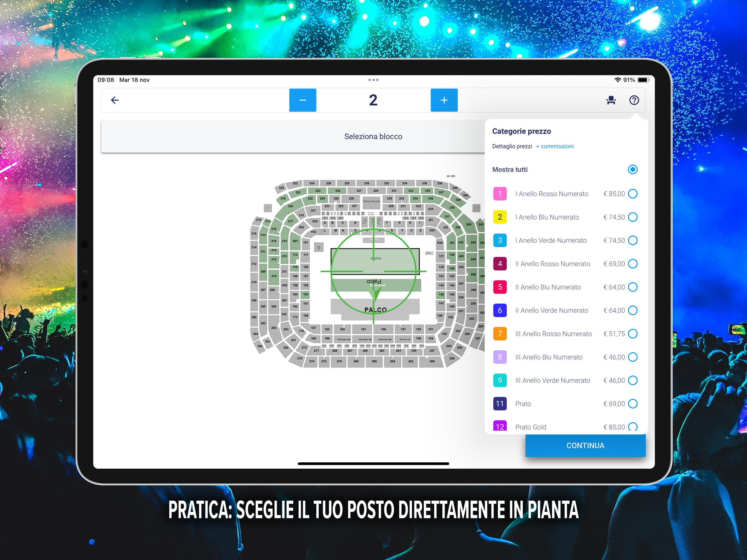747x560 pixels.
Task: Select the Prato price category radio
Action: click(632, 404)
